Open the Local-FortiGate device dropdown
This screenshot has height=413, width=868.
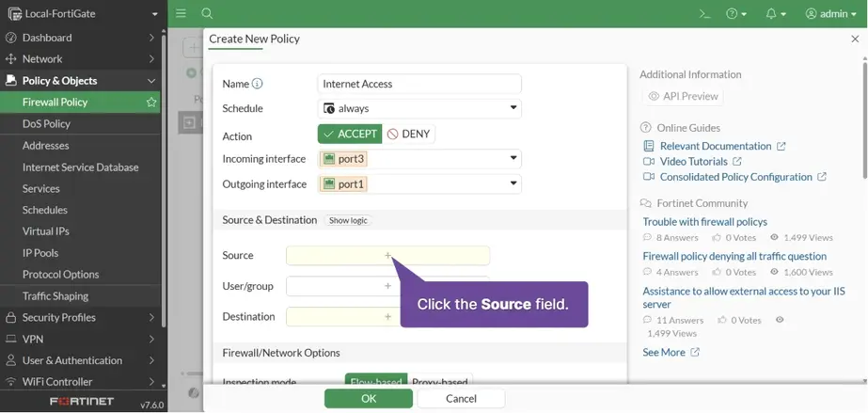83,14
